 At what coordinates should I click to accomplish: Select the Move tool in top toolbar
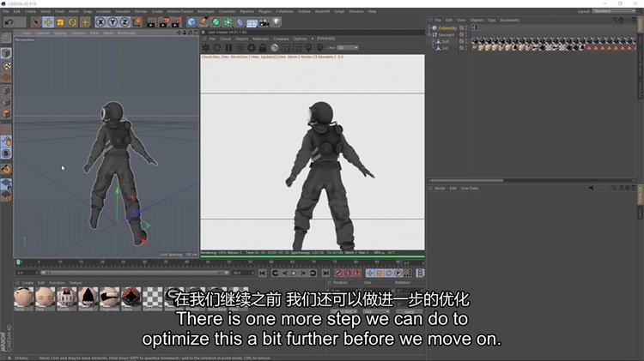tap(48, 21)
